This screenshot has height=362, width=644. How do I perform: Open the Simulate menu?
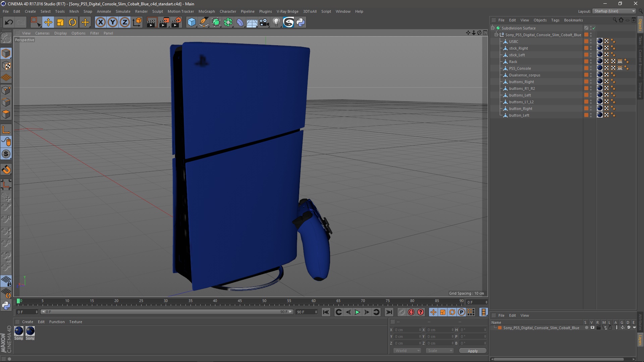(123, 11)
